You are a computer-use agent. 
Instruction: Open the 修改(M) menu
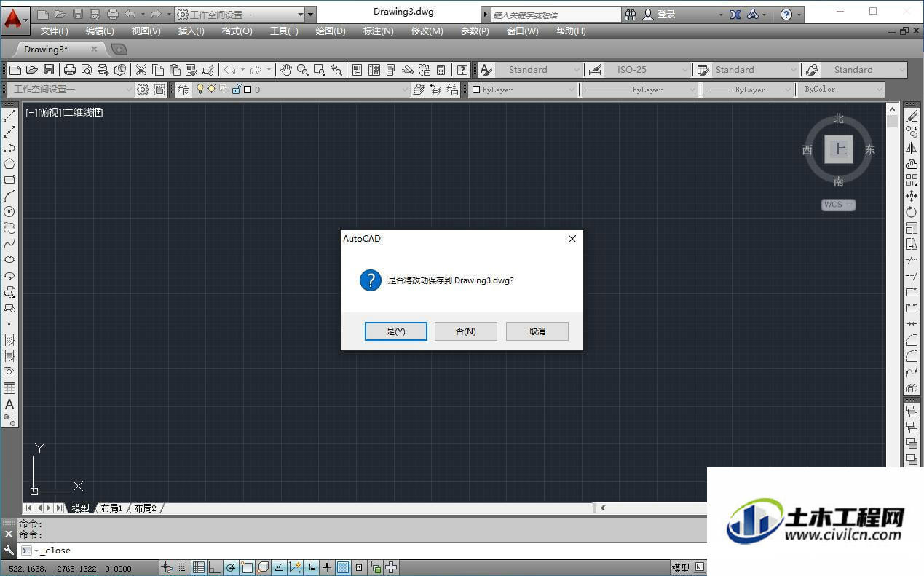427,31
